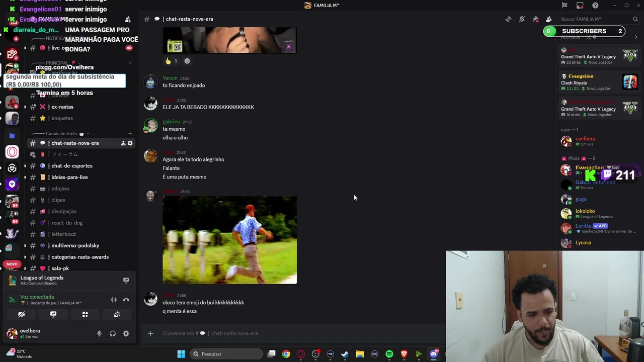Add reaction smiley next to thumbs-up
Screen dimensions: 644x362
point(187,61)
